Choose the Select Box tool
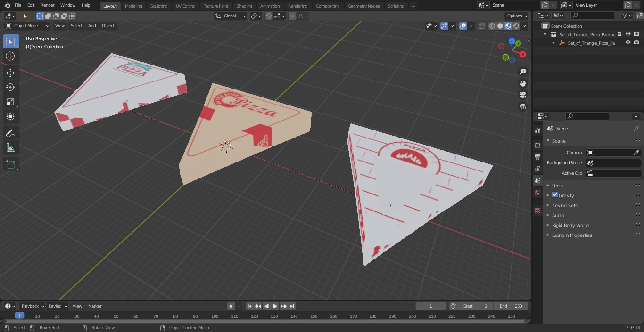This screenshot has height=332, width=644. pyautogui.click(x=10, y=41)
